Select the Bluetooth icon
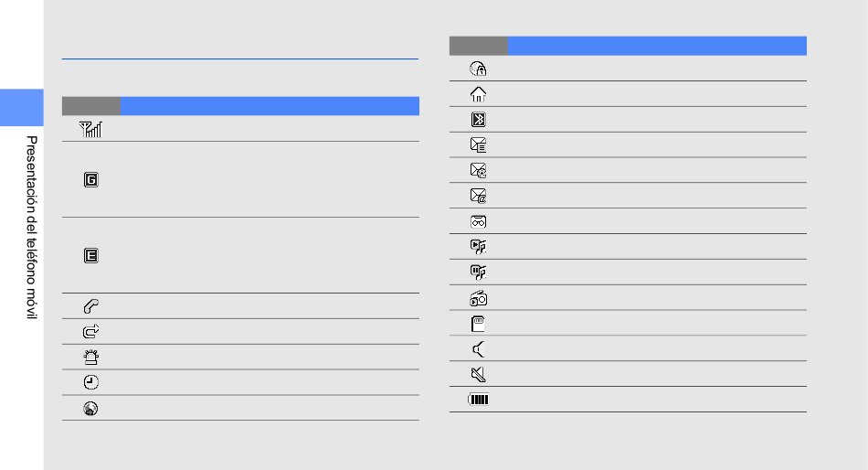The image size is (868, 470). [x=478, y=119]
